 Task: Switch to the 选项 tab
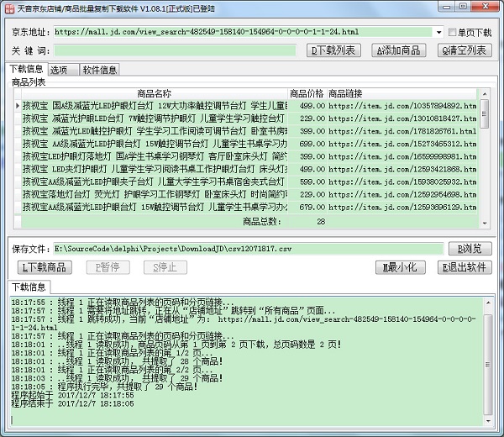63,70
